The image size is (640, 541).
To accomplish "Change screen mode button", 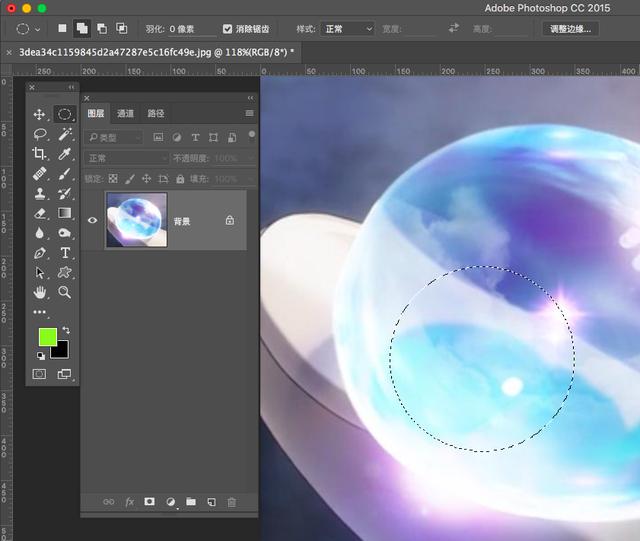I will [64, 374].
